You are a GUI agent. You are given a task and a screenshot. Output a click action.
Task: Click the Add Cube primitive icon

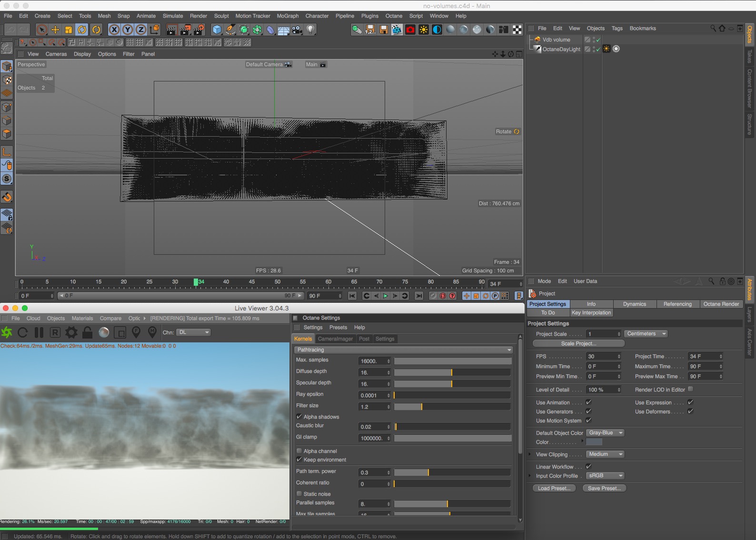tap(217, 30)
